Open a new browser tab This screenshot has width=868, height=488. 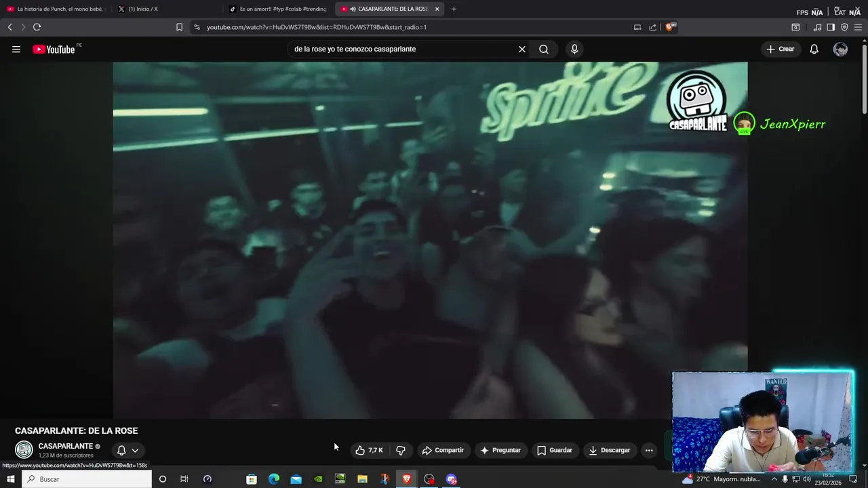pyautogui.click(x=454, y=9)
